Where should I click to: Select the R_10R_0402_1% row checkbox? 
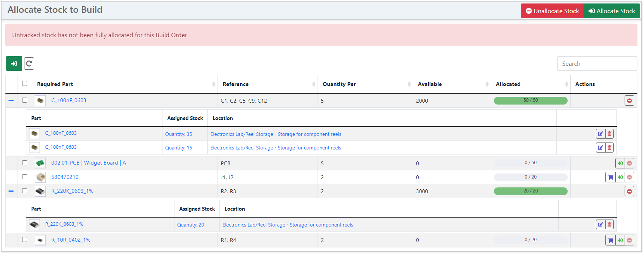[25, 240]
